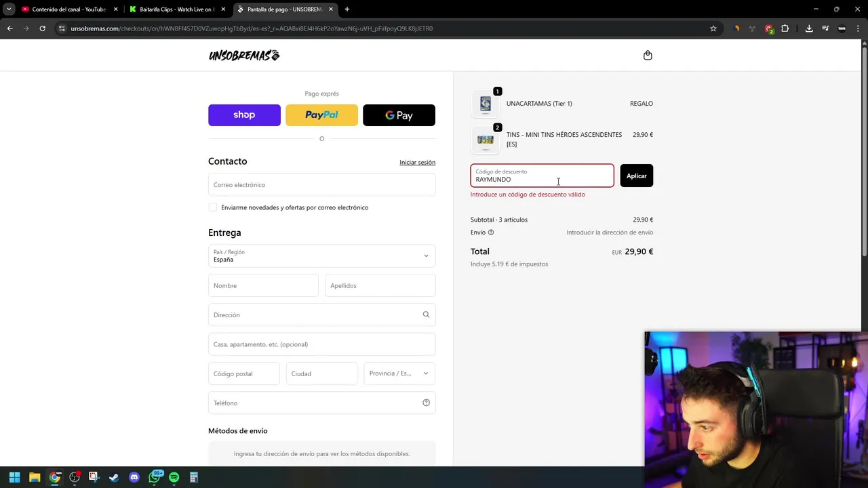Open the Windows Start menu
The width and height of the screenshot is (868, 488).
[14, 477]
